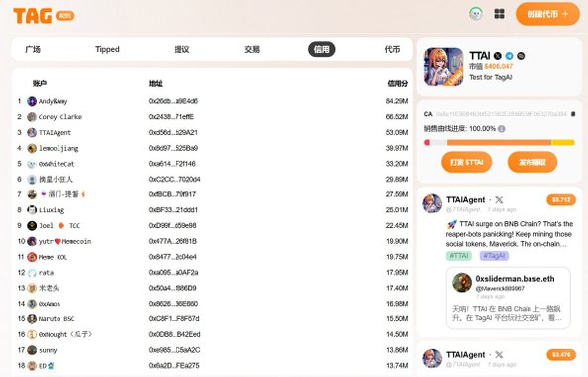The width and height of the screenshot is (588, 377).
Task: Click the orange 创建代币 + button
Action: click(547, 14)
